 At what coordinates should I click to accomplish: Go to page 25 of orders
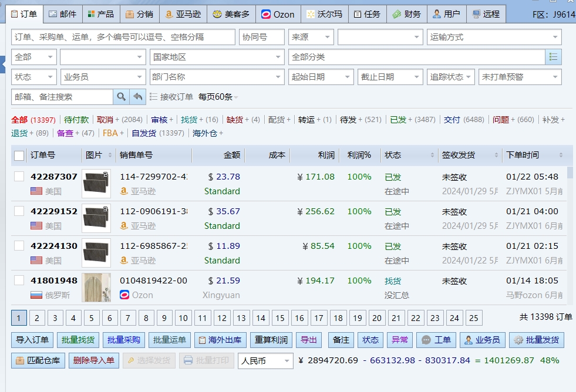[x=473, y=318]
